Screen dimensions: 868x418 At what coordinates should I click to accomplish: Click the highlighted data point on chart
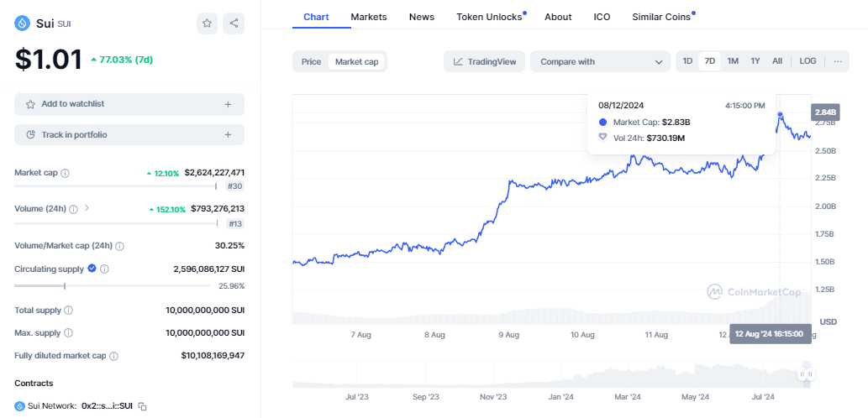coord(780,114)
